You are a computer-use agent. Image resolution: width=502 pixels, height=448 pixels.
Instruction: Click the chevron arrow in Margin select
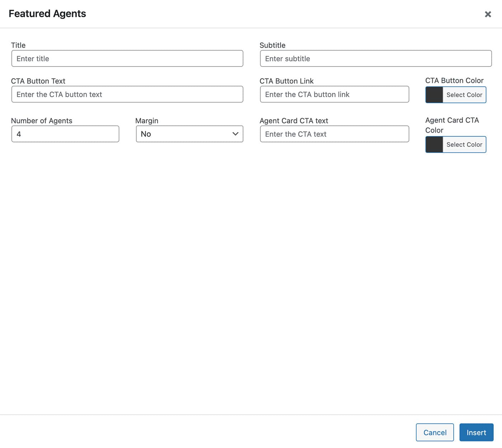(x=235, y=134)
